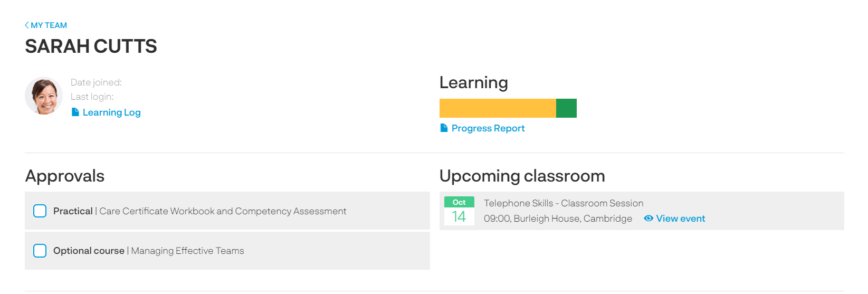This screenshot has height=294, width=868.
Task: Click the Progress Report document icon
Action: tap(444, 128)
